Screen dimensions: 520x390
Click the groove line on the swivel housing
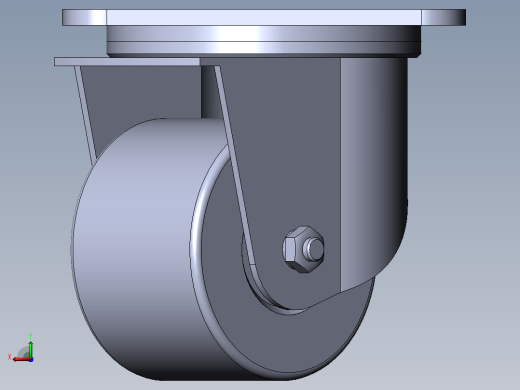click(264, 41)
